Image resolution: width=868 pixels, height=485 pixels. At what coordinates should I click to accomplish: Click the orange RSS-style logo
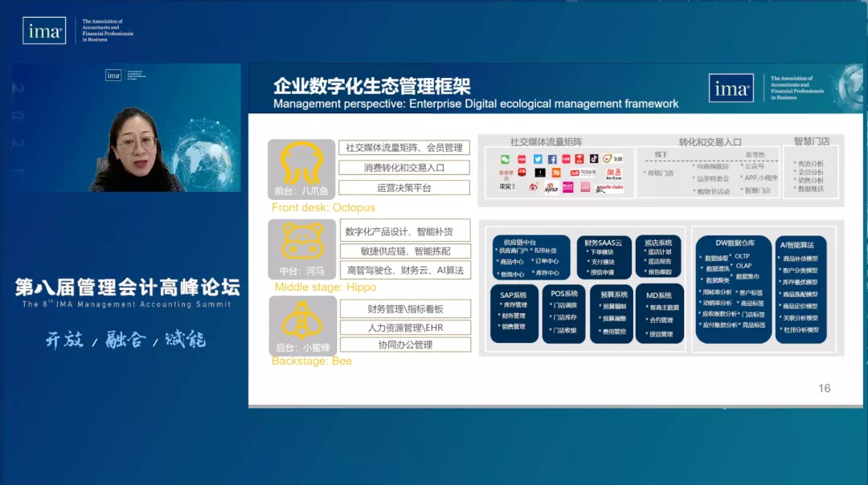click(556, 173)
